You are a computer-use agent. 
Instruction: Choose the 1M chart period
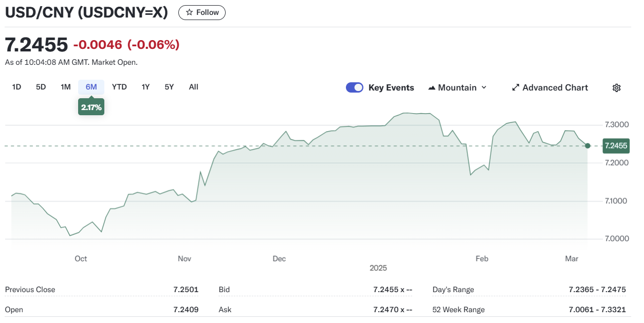click(x=65, y=87)
